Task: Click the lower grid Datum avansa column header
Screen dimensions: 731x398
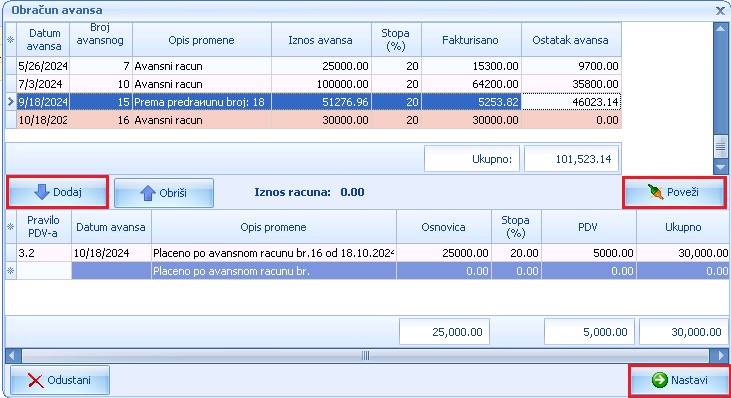Action: tap(111, 227)
